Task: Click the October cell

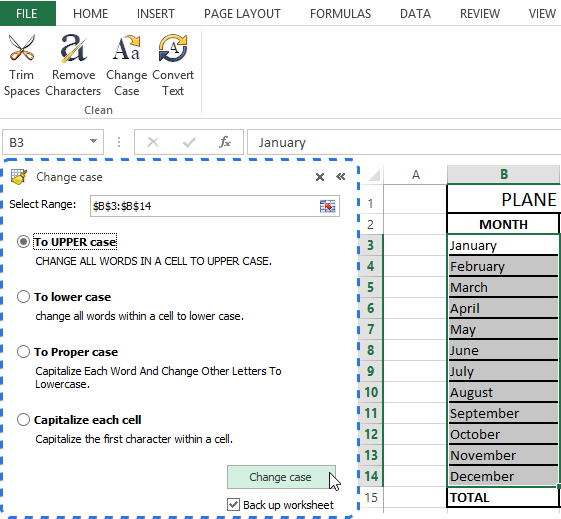Action: point(503,434)
